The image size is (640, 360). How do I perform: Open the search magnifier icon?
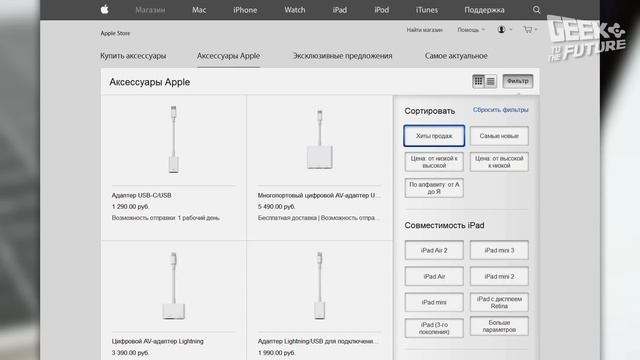tap(536, 10)
